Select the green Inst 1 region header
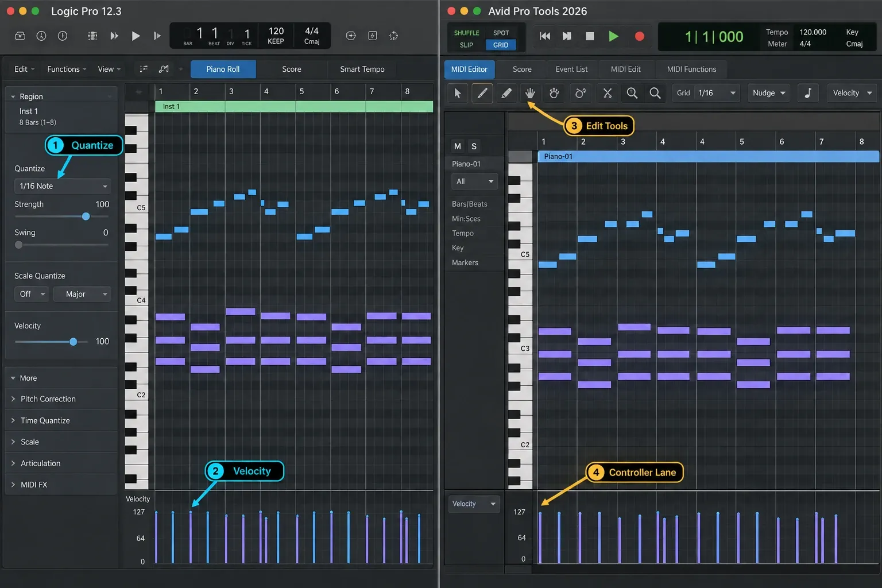Screen dimensions: 882x588 (294, 106)
